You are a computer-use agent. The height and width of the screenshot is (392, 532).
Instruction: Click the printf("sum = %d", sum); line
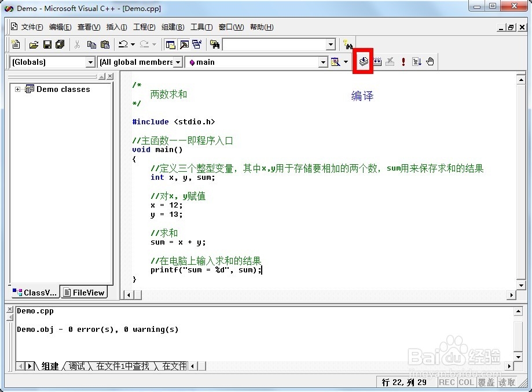pyautogui.click(x=206, y=270)
